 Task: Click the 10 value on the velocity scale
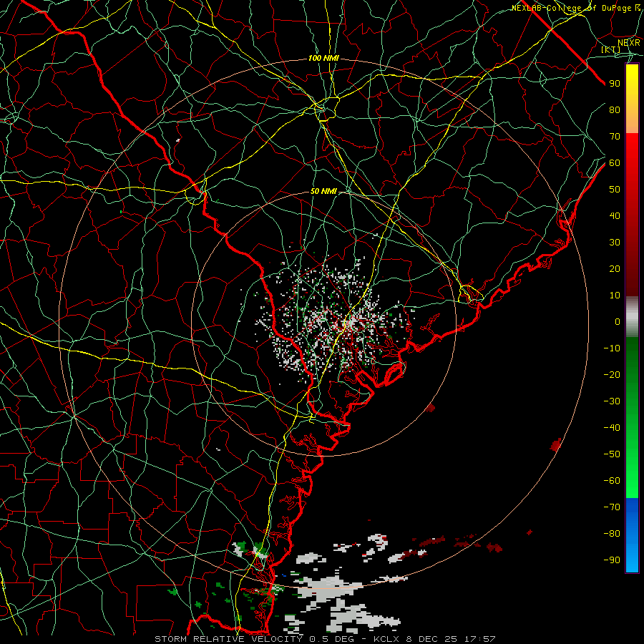pyautogui.click(x=615, y=296)
